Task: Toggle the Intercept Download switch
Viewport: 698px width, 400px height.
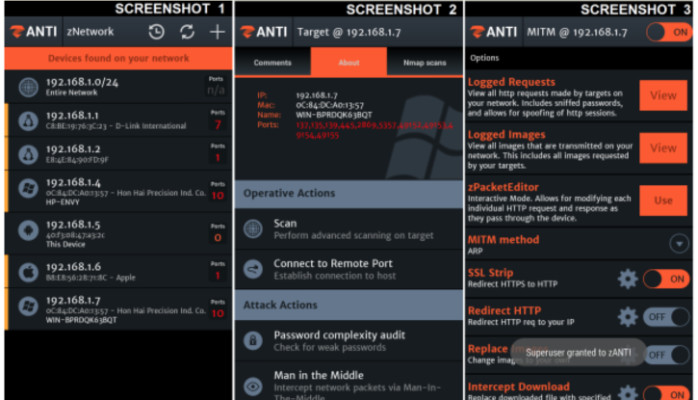Action: coord(666,393)
